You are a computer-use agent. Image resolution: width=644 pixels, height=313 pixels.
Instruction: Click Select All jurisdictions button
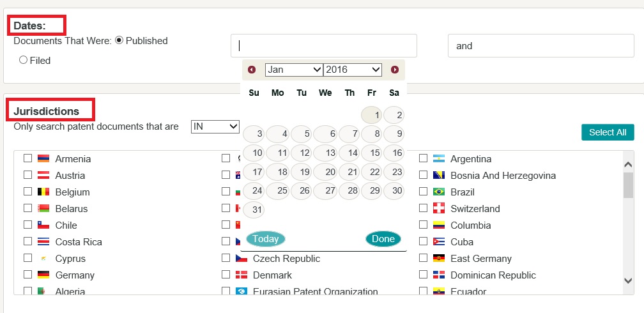click(607, 132)
